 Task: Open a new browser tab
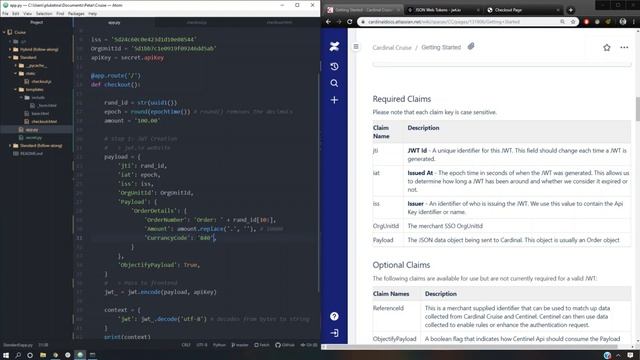571,10
